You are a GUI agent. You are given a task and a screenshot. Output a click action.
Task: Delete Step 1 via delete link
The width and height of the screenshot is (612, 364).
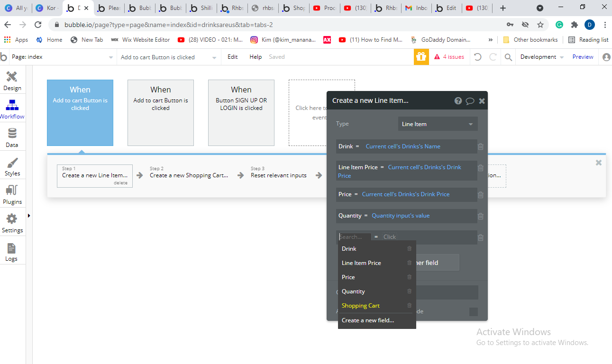[x=120, y=183]
